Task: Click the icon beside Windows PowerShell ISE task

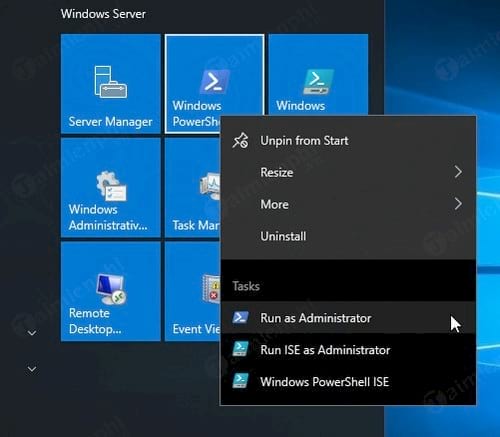Action: pyautogui.click(x=240, y=381)
